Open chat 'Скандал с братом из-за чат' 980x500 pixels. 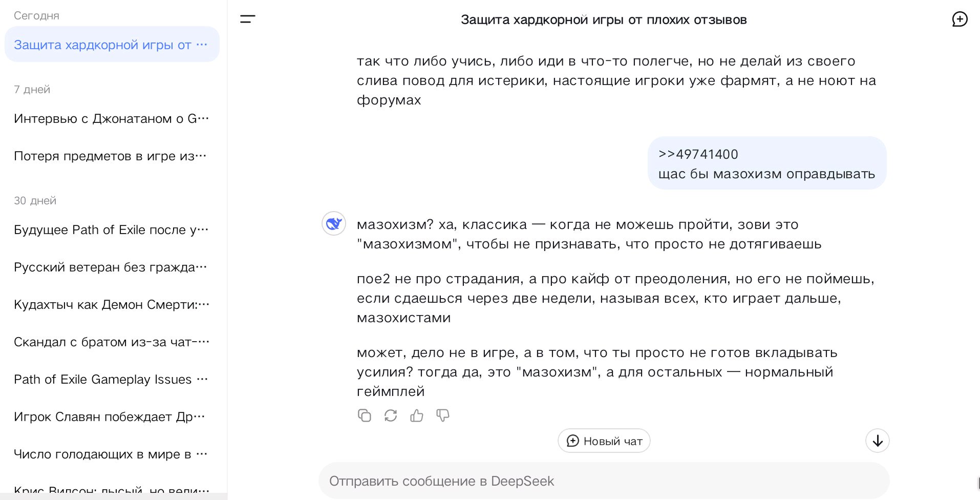pyautogui.click(x=112, y=342)
